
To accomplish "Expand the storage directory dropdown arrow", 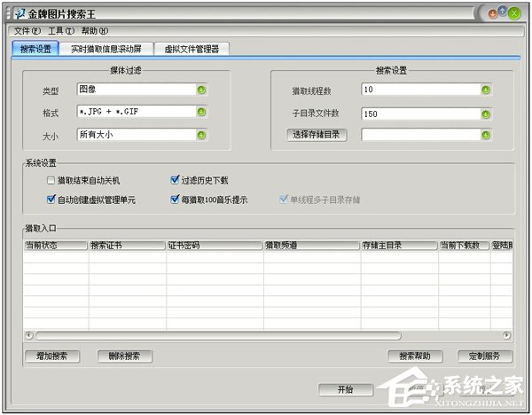I will point(486,135).
